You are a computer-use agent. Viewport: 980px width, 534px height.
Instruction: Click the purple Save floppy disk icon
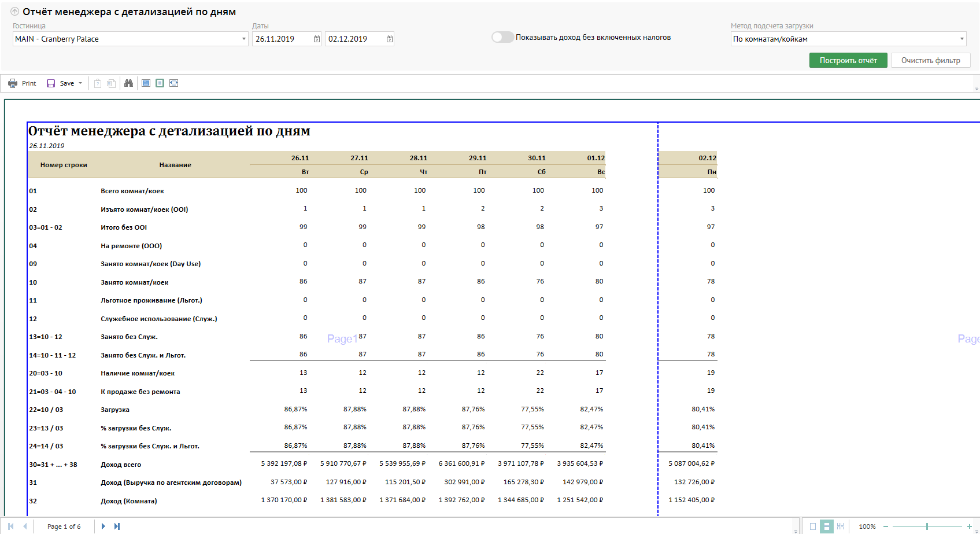click(51, 83)
